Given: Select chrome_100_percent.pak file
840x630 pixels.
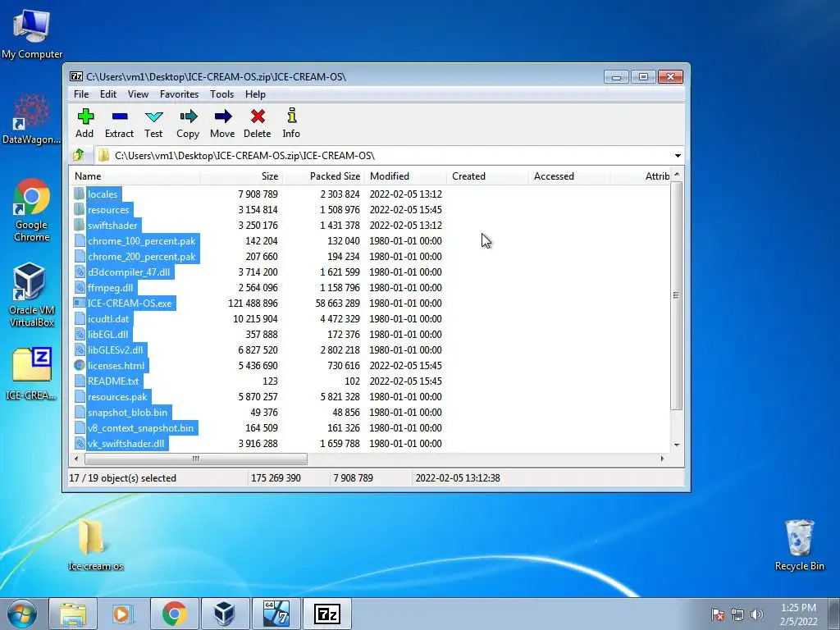Looking at the screenshot, I should point(142,241).
